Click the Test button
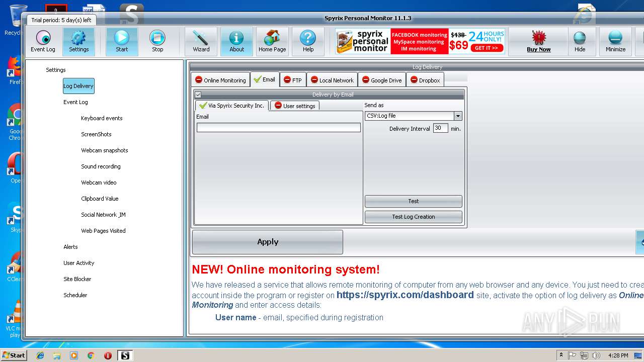Screen dimensions: 644x362 pyautogui.click(x=413, y=201)
